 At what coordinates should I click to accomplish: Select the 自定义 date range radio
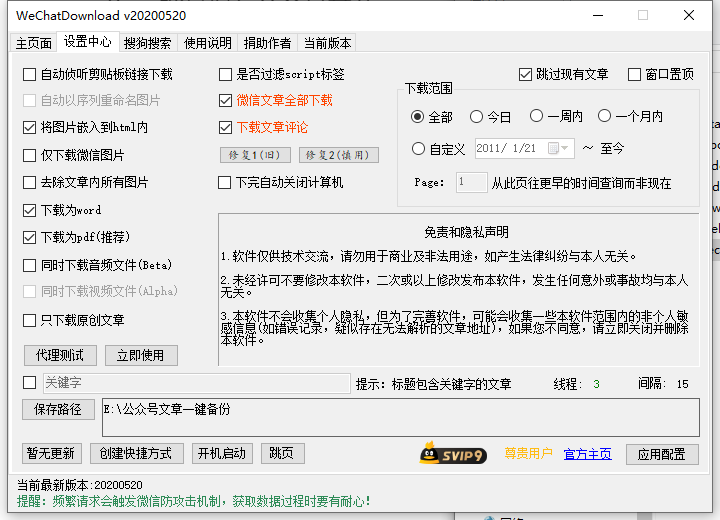418,148
